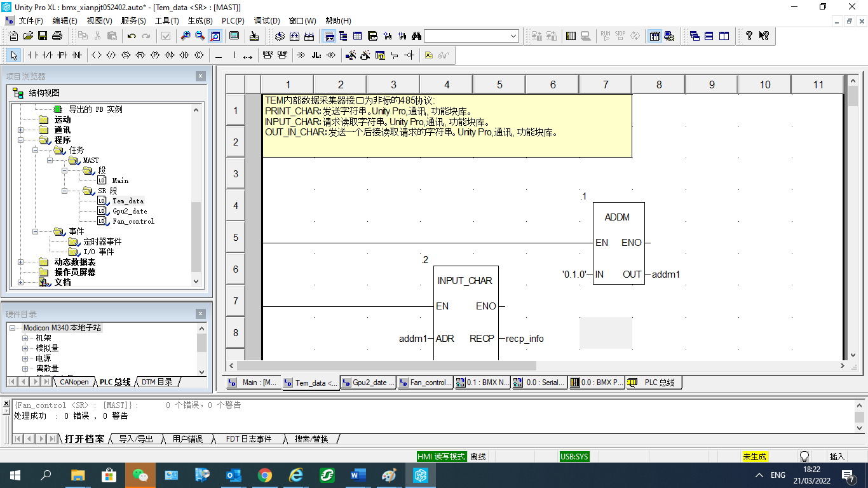
Task: Select the normally closed contact tool
Action: (x=47, y=55)
